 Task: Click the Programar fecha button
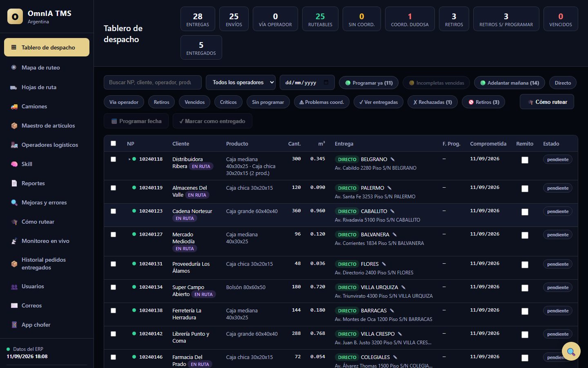pyautogui.click(x=136, y=121)
